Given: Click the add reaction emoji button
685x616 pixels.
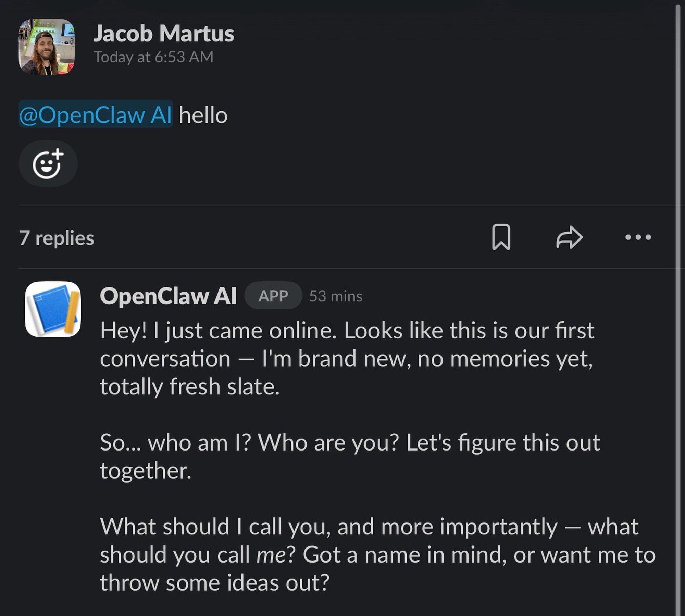Looking at the screenshot, I should pyautogui.click(x=48, y=164).
